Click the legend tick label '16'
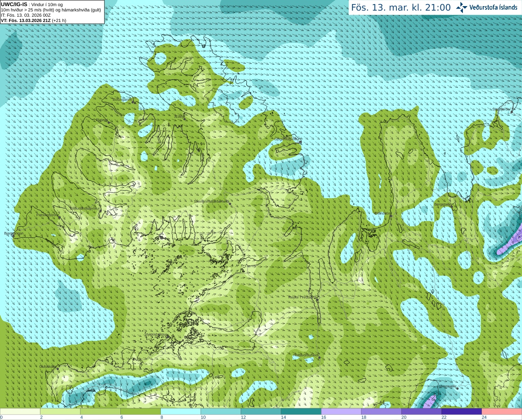 pyautogui.click(x=324, y=417)
